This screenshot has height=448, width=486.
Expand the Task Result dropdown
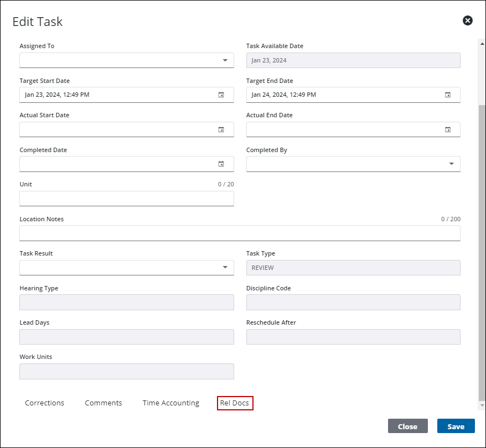(225, 268)
